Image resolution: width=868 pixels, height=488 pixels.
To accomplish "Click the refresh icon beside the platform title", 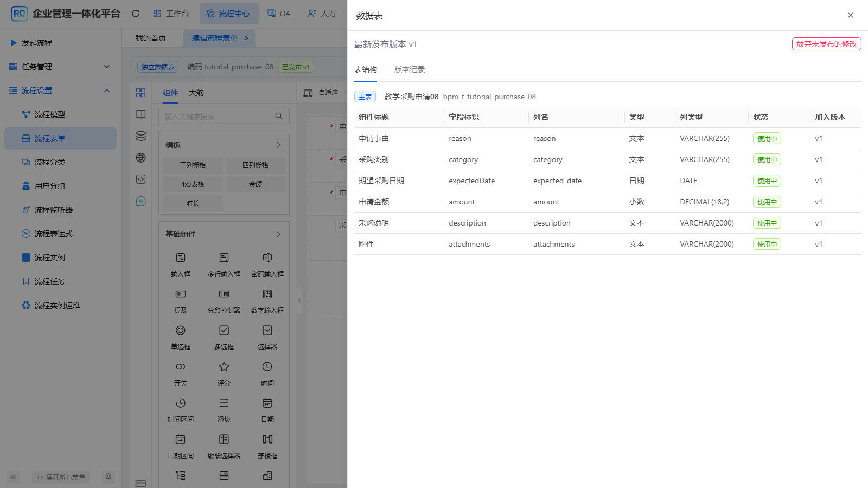I will (136, 14).
